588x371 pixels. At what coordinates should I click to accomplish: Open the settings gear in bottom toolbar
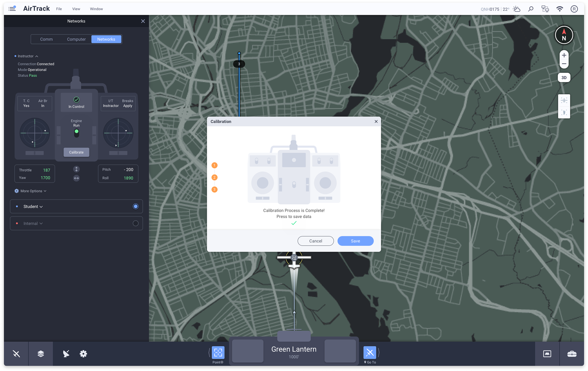coord(83,354)
